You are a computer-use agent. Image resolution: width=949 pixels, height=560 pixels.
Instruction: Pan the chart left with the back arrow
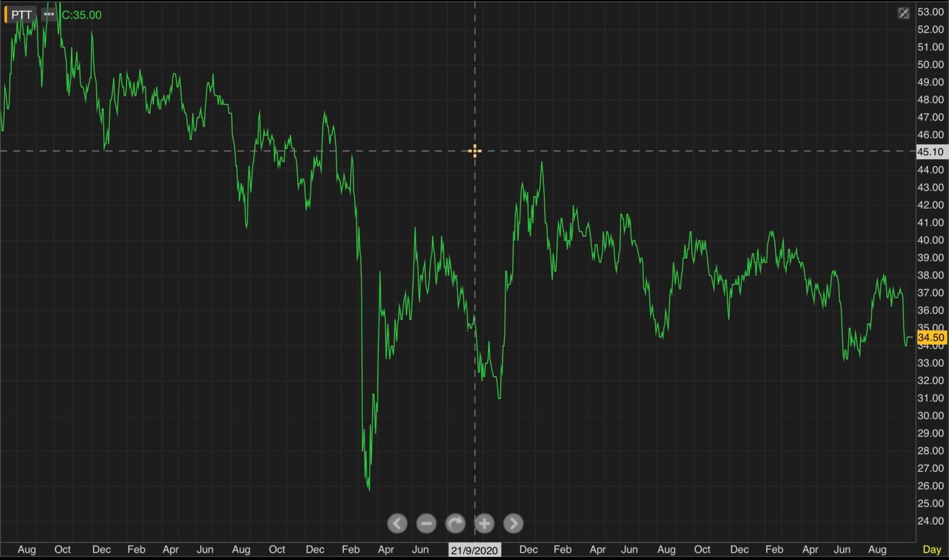coord(397,523)
